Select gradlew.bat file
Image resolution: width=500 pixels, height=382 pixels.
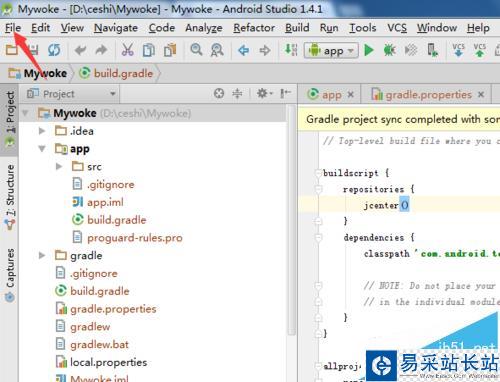[99, 344]
